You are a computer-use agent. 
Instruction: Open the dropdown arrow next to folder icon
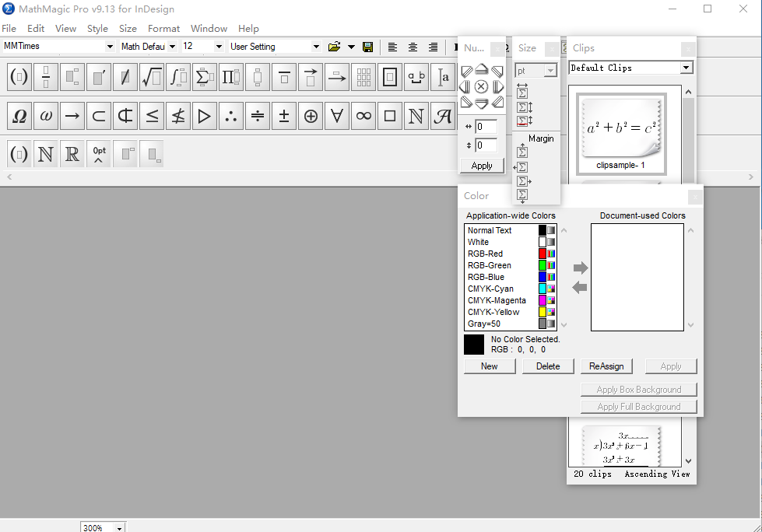click(351, 47)
